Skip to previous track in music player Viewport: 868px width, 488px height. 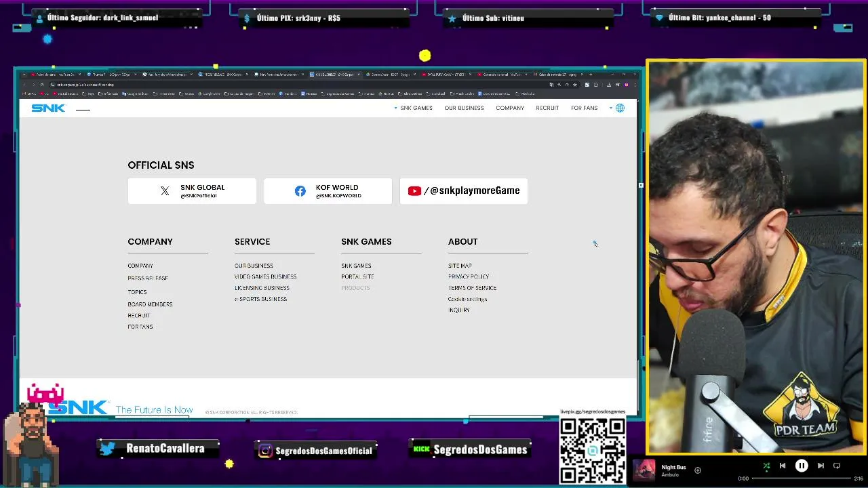pyautogui.click(x=783, y=466)
